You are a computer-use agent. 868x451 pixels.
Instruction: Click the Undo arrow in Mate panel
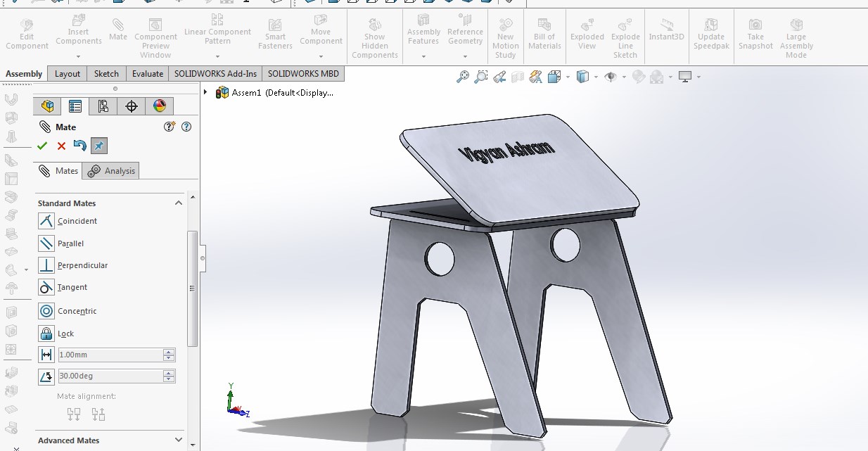pos(79,146)
